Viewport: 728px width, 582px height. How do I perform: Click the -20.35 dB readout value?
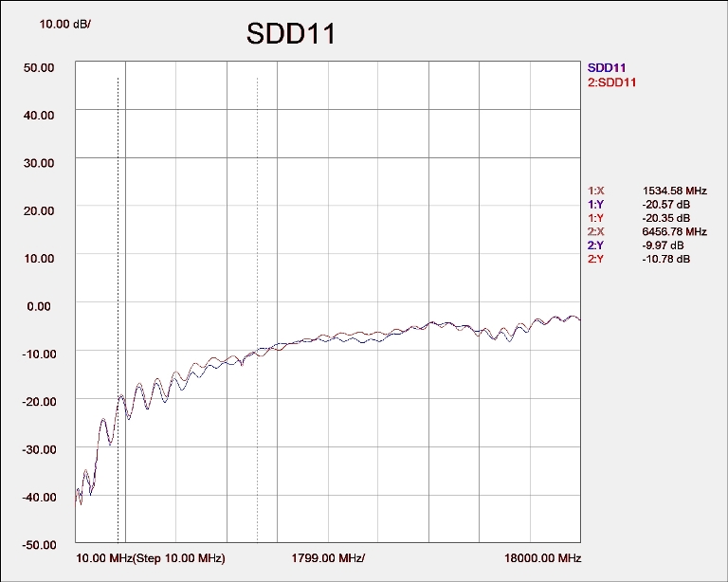click(666, 218)
